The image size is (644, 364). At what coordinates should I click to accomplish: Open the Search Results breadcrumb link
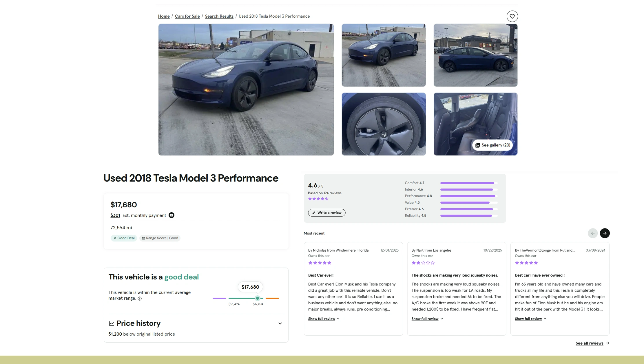[x=219, y=16]
